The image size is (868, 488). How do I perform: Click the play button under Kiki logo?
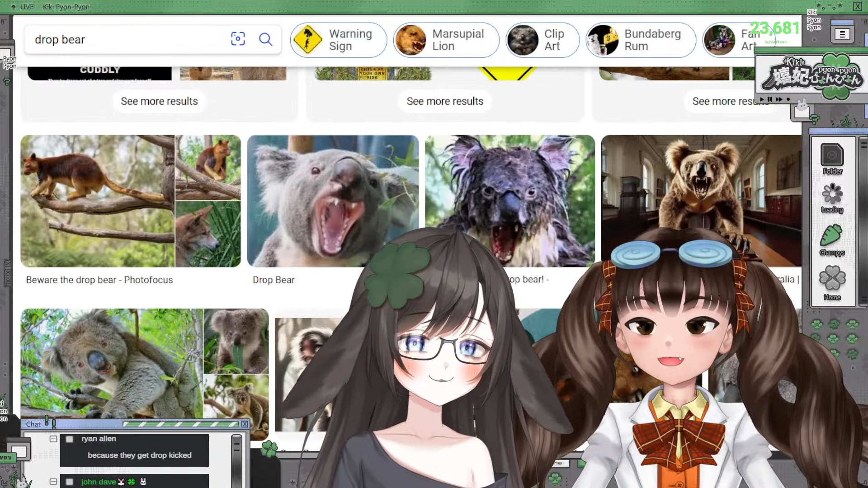point(762,99)
